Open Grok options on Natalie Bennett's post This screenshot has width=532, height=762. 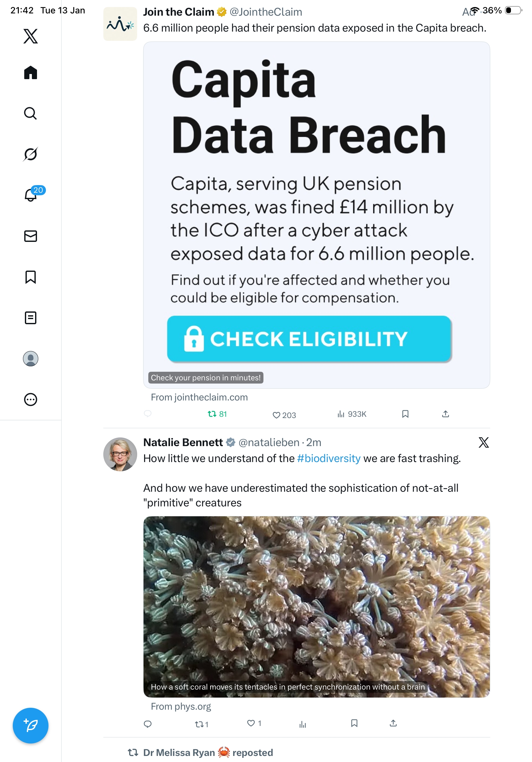click(484, 442)
